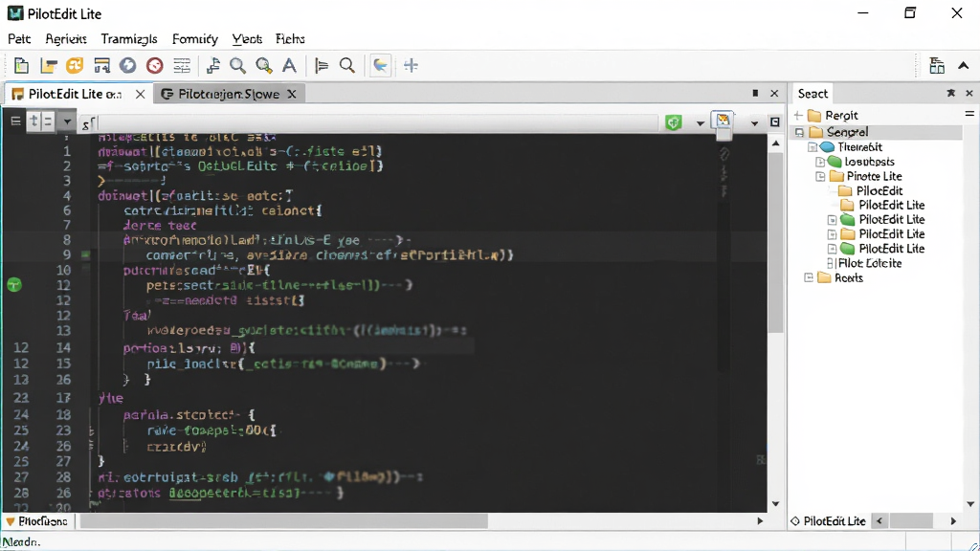
Task: Select the Filot Edtcite tree item
Action: (870, 264)
